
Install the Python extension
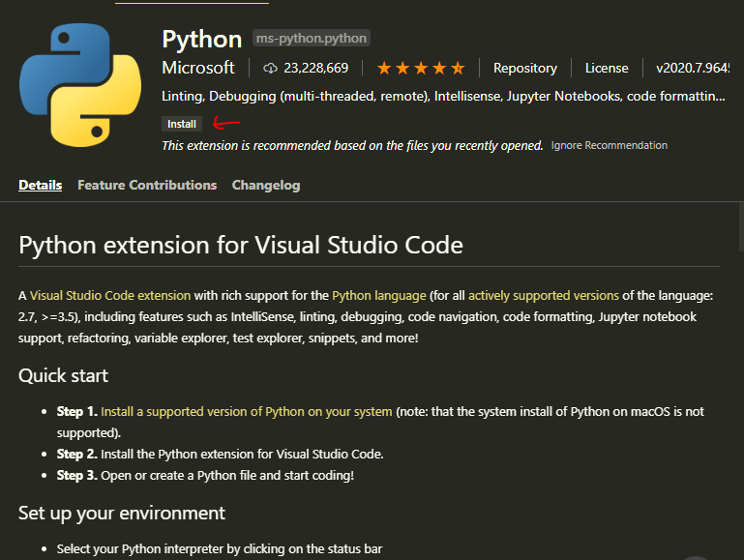(x=182, y=124)
